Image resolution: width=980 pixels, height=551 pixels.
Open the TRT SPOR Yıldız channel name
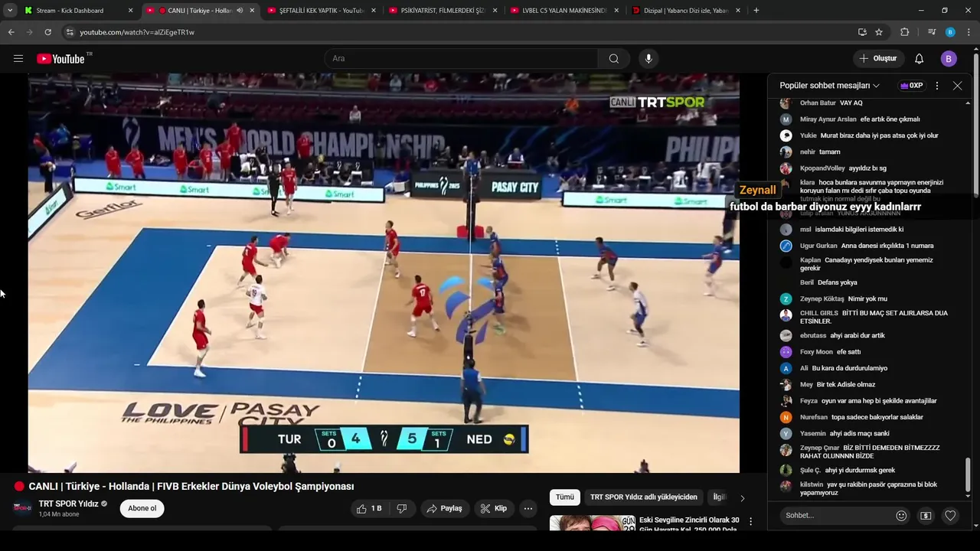pos(69,504)
